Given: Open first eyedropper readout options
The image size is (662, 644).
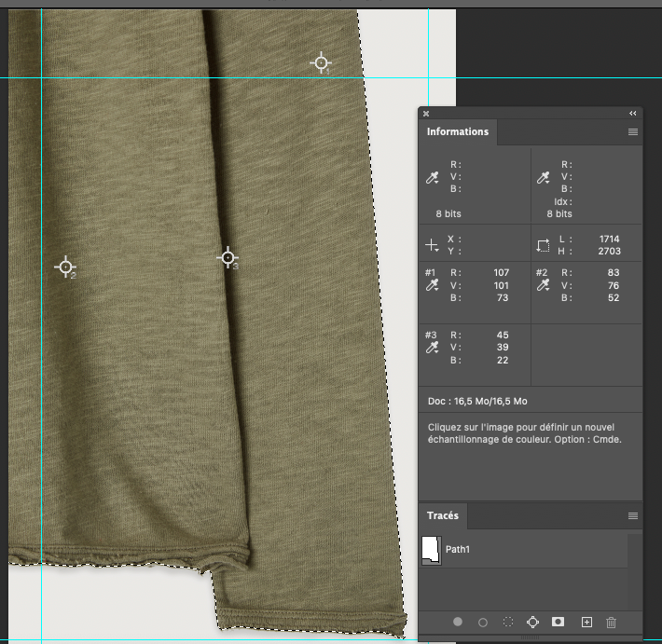Looking at the screenshot, I should point(433,177).
